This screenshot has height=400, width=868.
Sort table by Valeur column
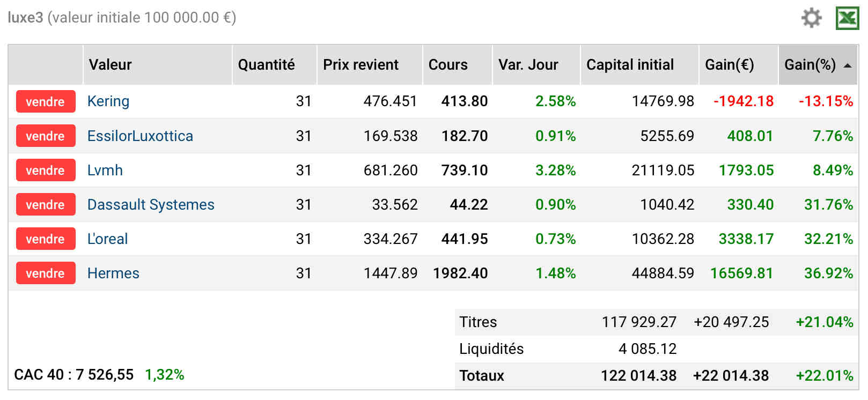158,65
